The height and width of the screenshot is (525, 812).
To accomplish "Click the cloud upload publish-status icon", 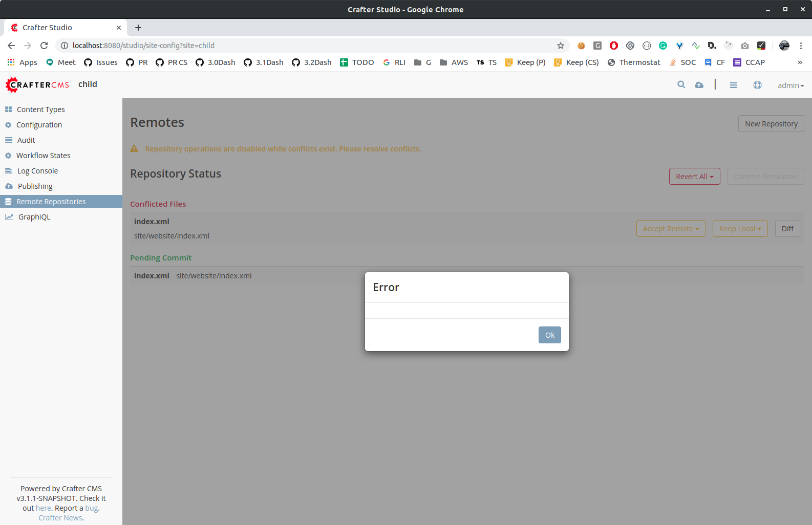I will [699, 85].
